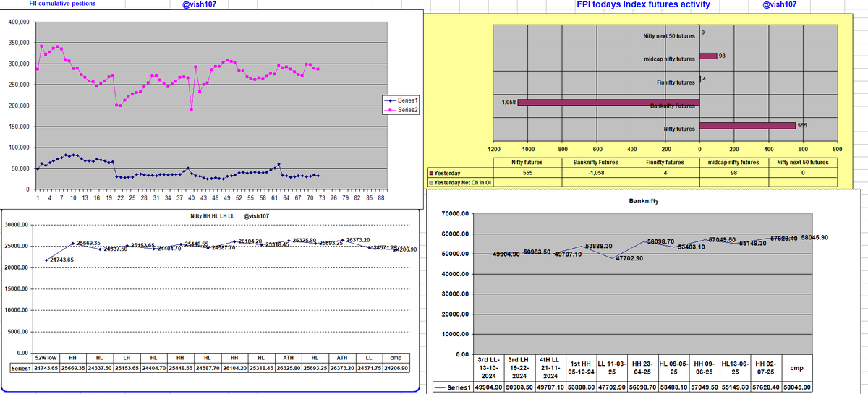This screenshot has width=868, height=394.
Task: Click the LL column header in Nifty table
Action: pos(369,358)
